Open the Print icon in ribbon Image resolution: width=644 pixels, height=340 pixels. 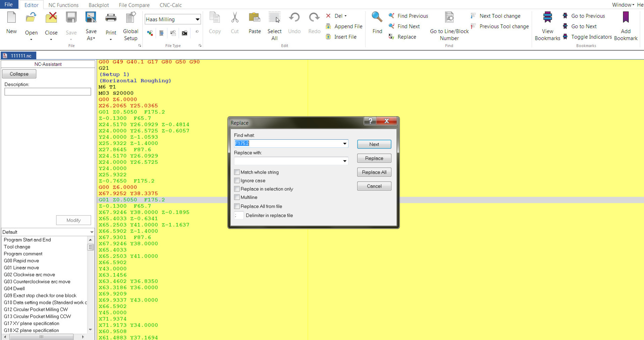tap(111, 17)
